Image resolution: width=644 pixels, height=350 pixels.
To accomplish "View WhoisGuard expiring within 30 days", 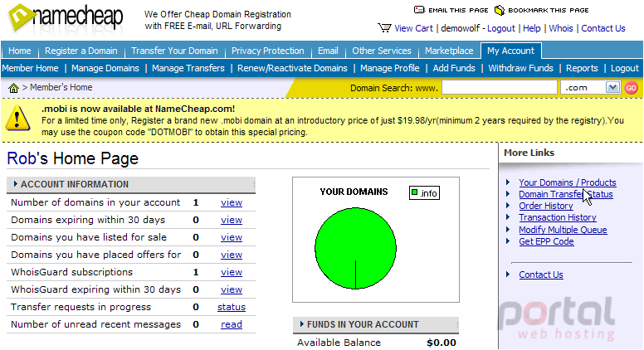I will pos(232,289).
